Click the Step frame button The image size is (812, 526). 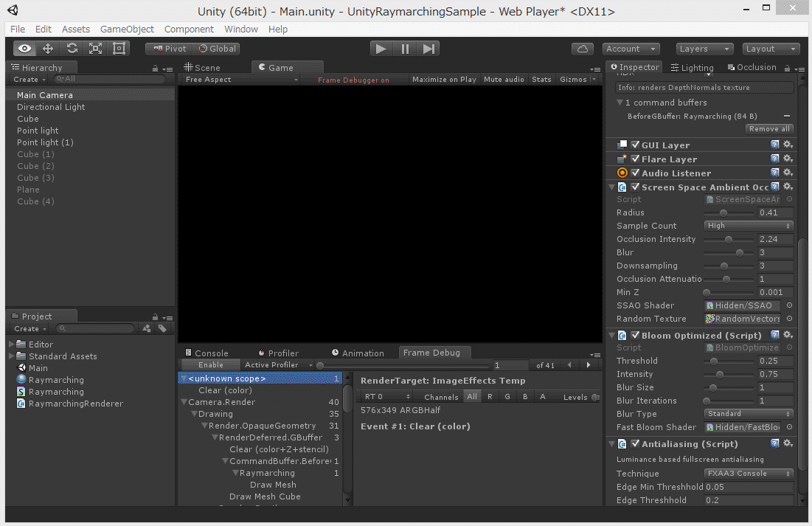pos(428,49)
